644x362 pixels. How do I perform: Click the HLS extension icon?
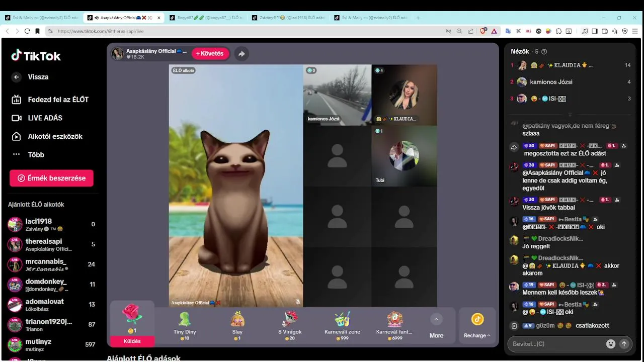point(528,31)
